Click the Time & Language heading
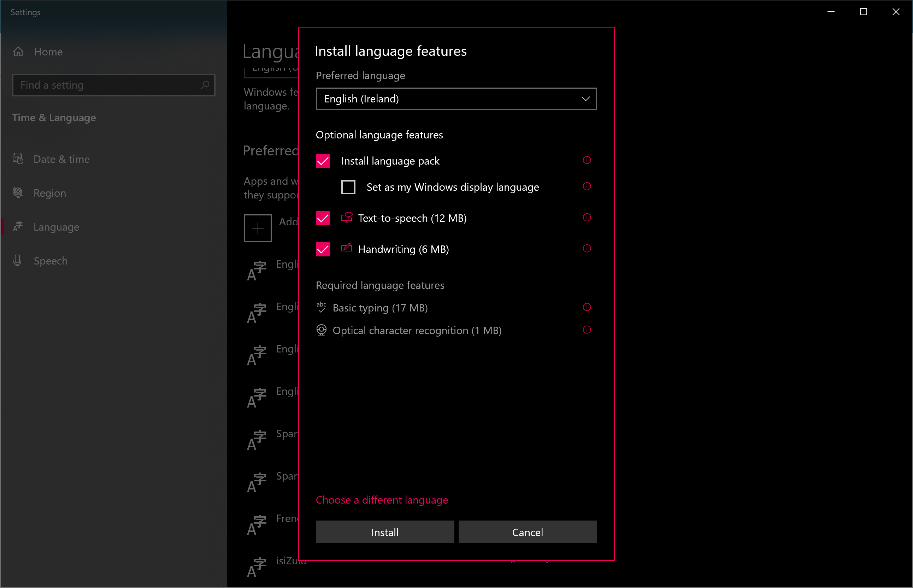913x588 pixels. click(54, 118)
